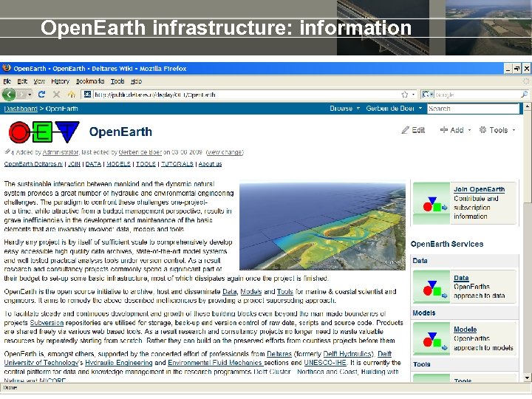Go to the home page icon

click(71, 95)
